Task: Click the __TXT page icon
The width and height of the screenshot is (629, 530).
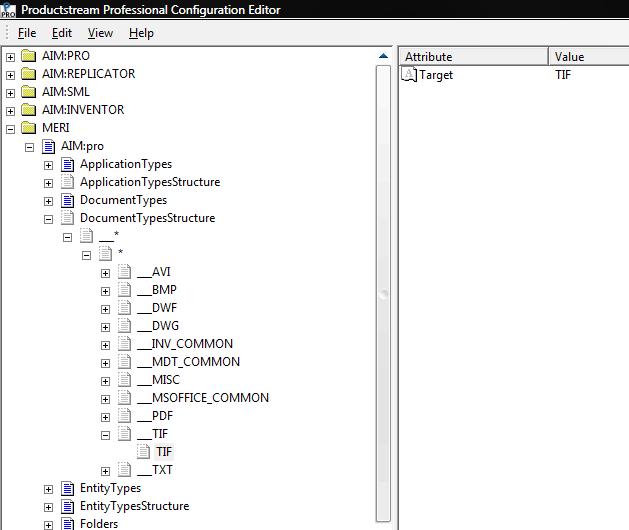Action: [x=124, y=470]
